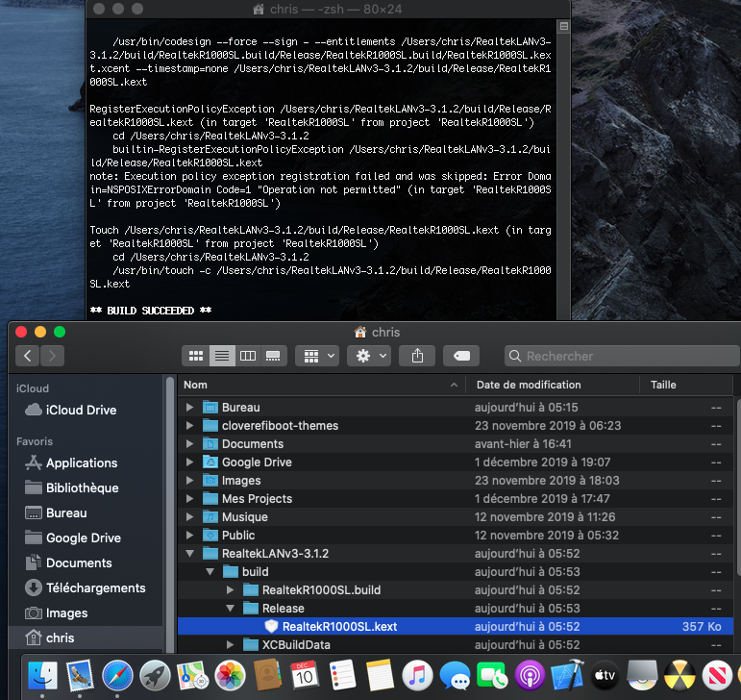
Task: Expand the Documents folder in file list
Action: point(189,444)
